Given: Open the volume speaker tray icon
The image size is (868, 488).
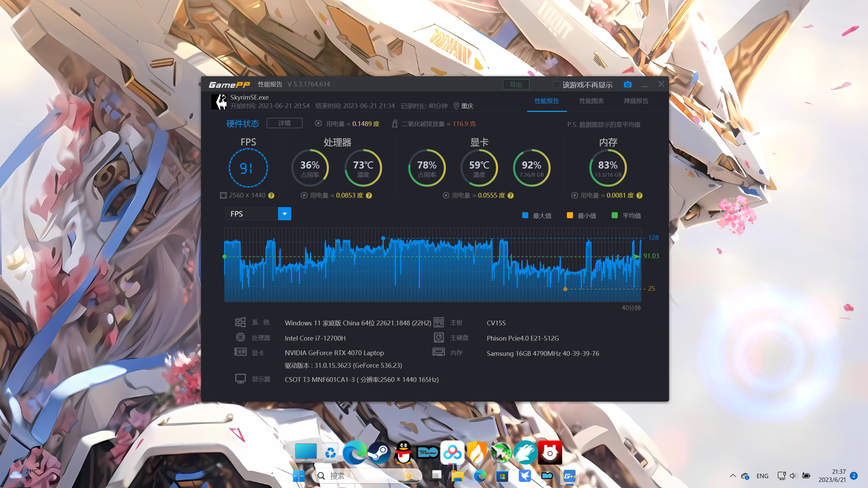Looking at the screenshot, I should click(793, 476).
